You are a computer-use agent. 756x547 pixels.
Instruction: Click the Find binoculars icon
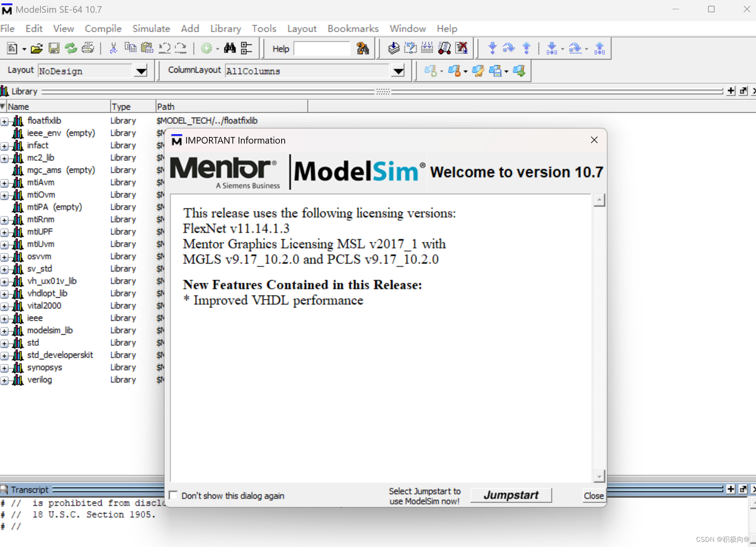[230, 48]
